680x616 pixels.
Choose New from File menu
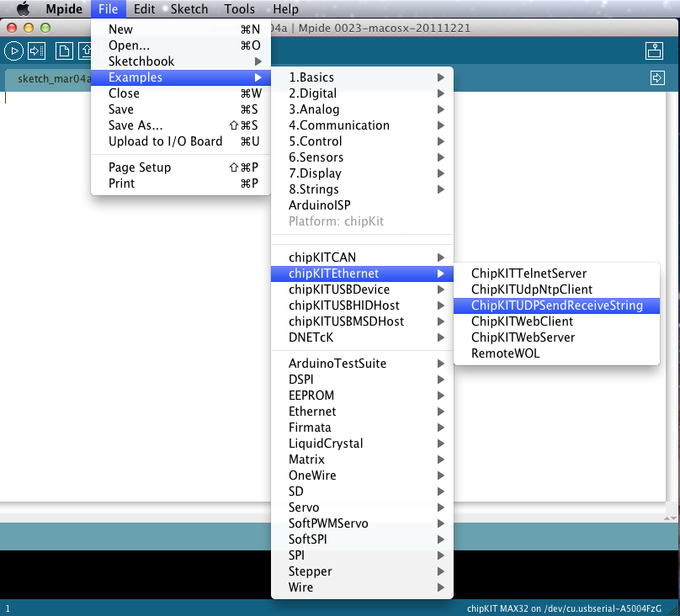point(181,29)
